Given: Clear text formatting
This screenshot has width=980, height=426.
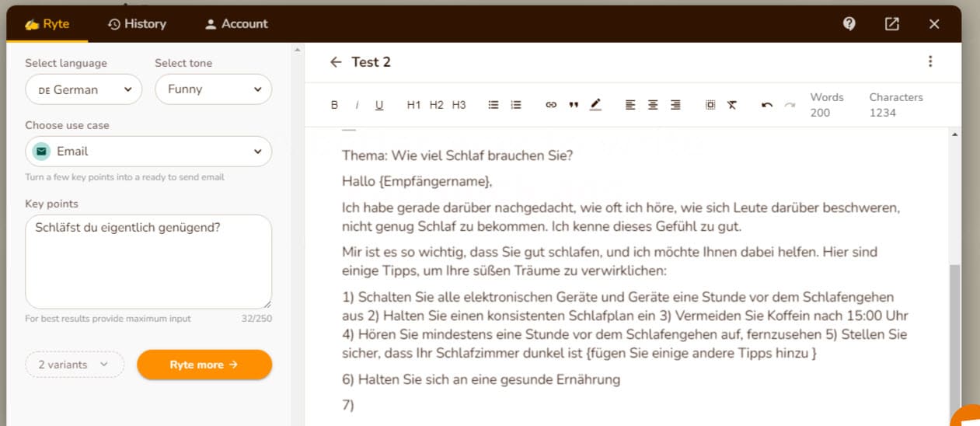Looking at the screenshot, I should click(x=732, y=105).
